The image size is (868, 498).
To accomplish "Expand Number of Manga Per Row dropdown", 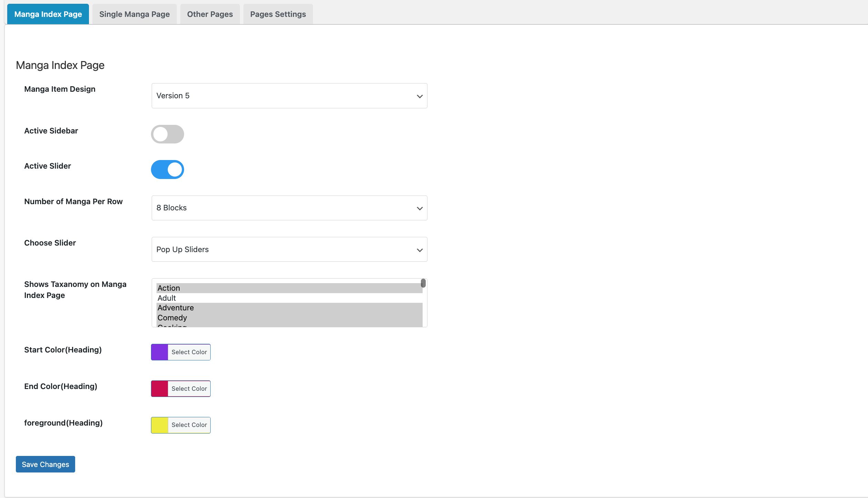I will click(289, 208).
